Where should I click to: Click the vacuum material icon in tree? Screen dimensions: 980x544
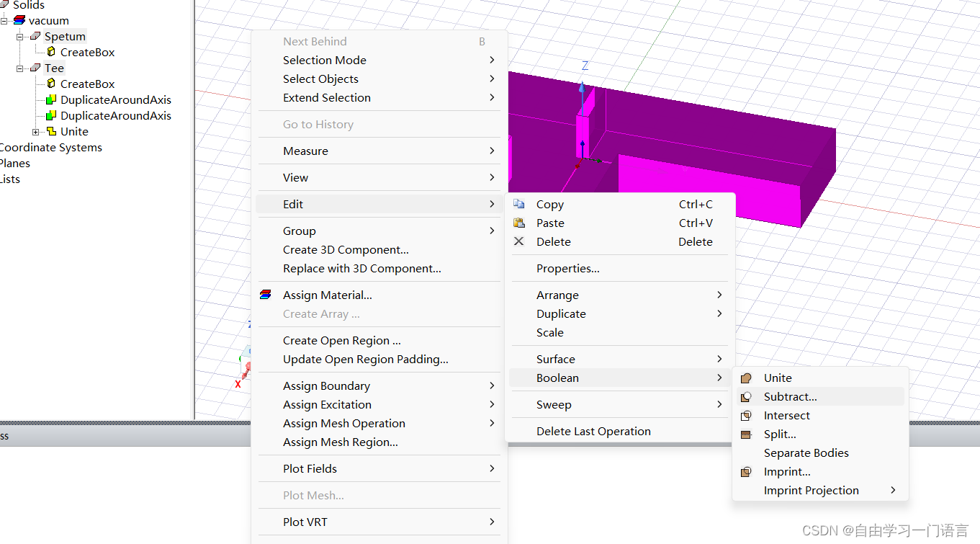tap(19, 21)
